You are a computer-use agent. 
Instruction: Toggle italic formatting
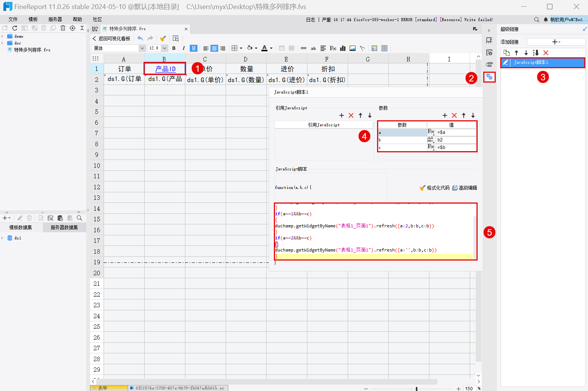(183, 48)
